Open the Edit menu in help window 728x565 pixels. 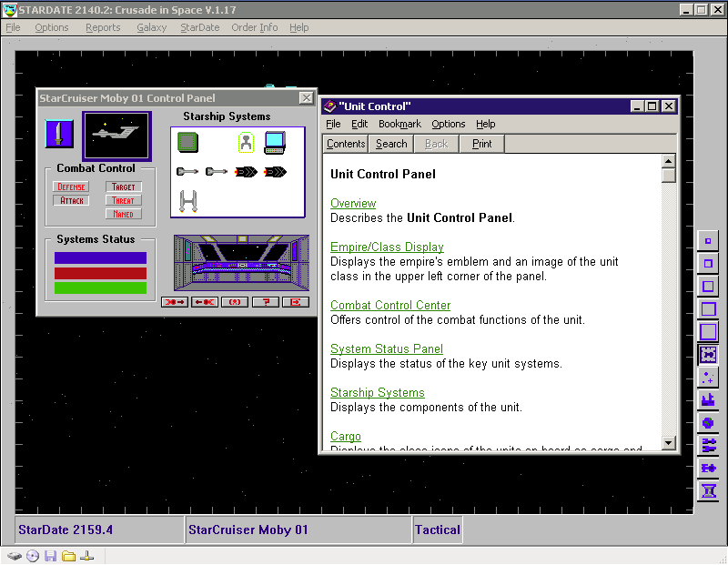[359, 124]
